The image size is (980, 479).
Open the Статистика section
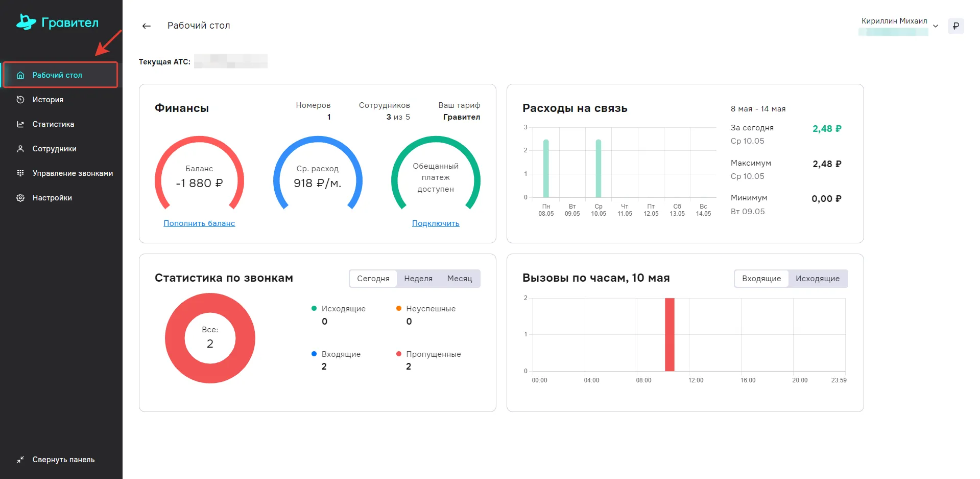pos(61,124)
